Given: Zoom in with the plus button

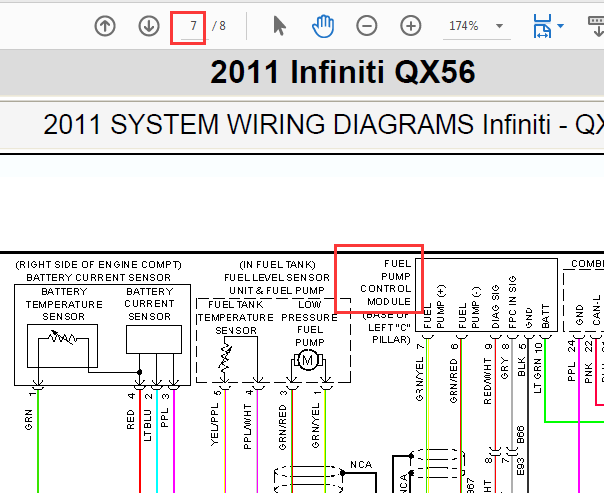Looking at the screenshot, I should (411, 26).
